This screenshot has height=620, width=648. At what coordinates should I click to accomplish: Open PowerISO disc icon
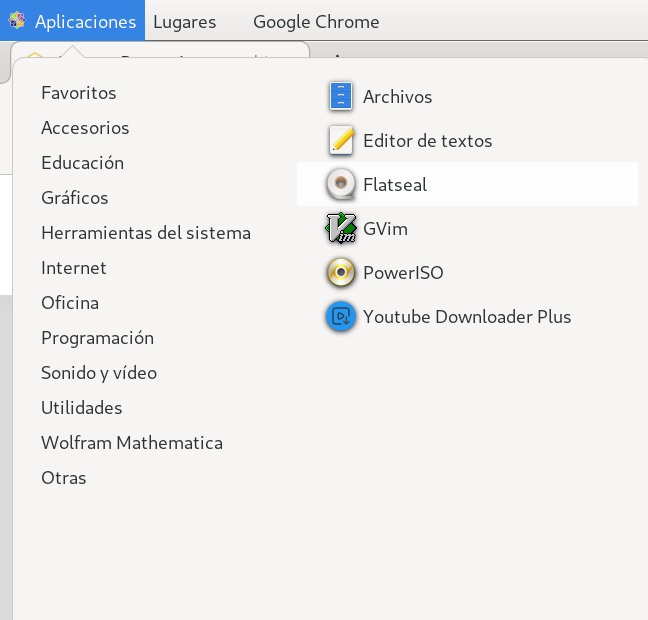coord(342,273)
